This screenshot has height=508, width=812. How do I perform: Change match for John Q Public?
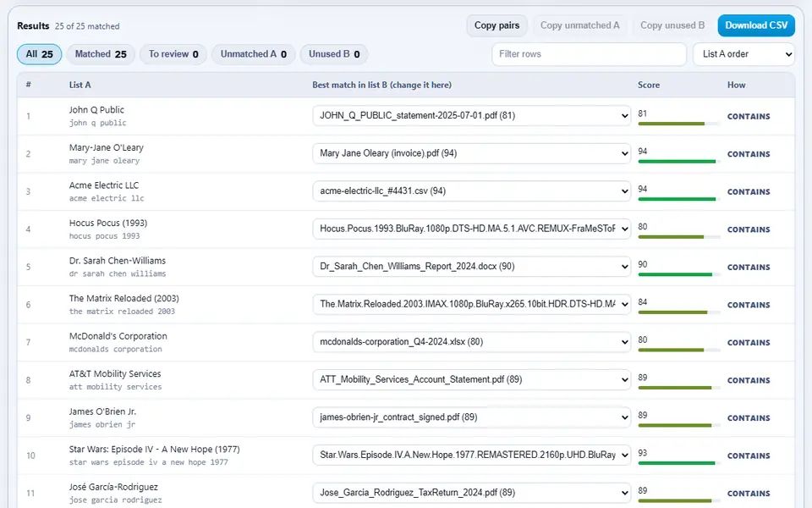(x=472, y=116)
